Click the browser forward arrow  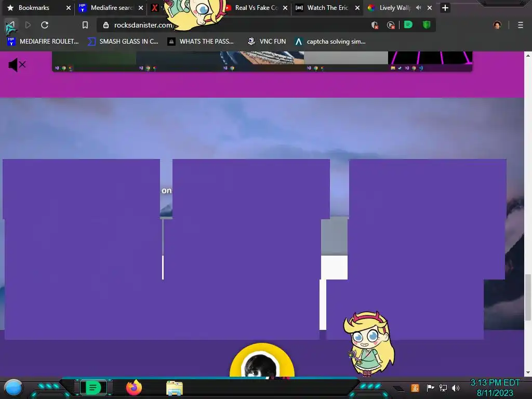[28, 25]
